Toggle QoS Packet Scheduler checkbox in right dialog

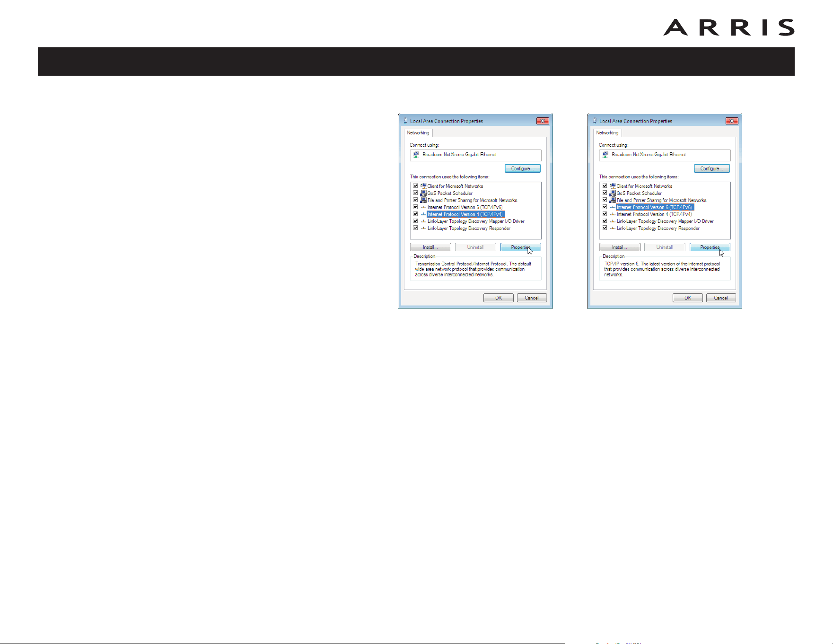pos(605,193)
